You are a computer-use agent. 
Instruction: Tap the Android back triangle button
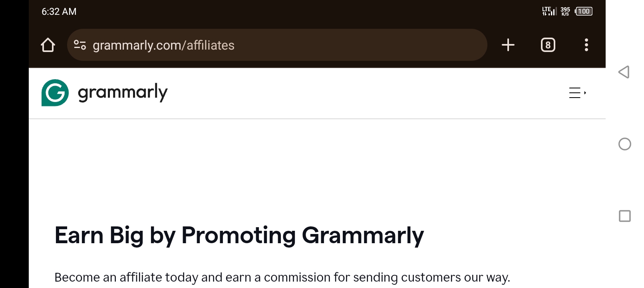point(624,72)
